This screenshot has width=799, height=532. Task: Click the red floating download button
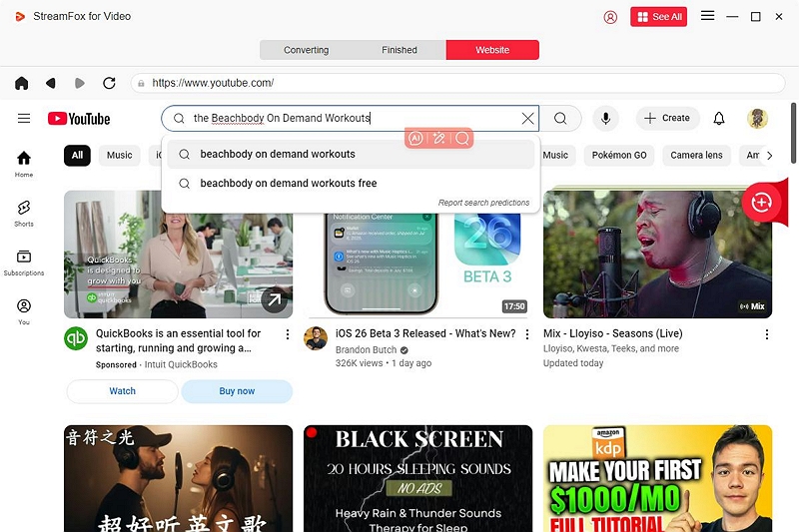coord(761,202)
